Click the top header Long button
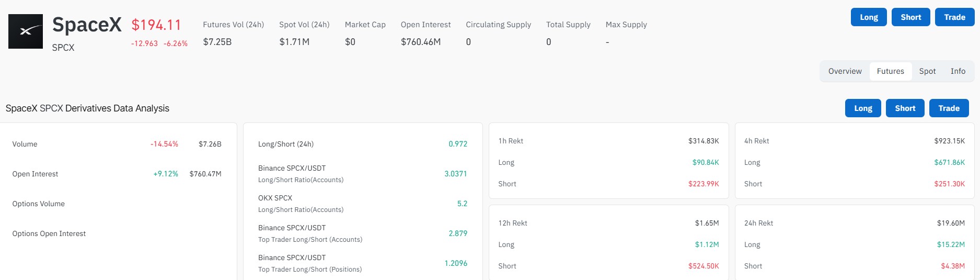Image resolution: width=980 pixels, height=280 pixels. 869,17
